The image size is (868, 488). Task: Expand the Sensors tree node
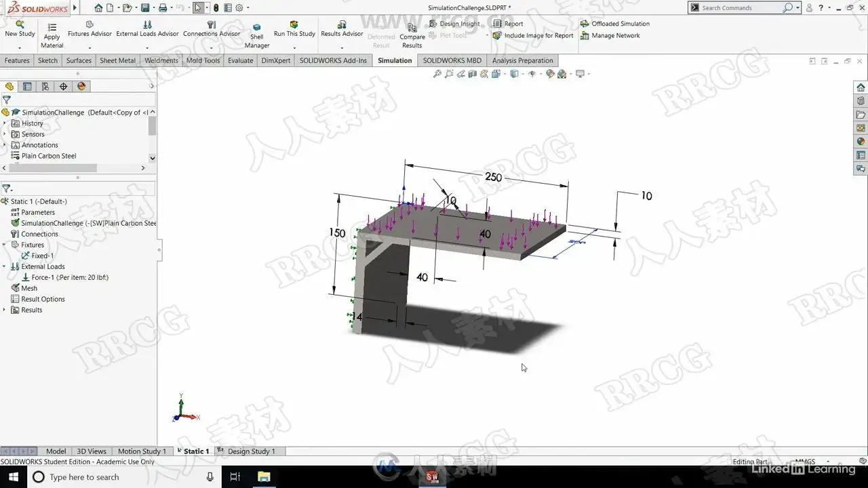[4, 134]
